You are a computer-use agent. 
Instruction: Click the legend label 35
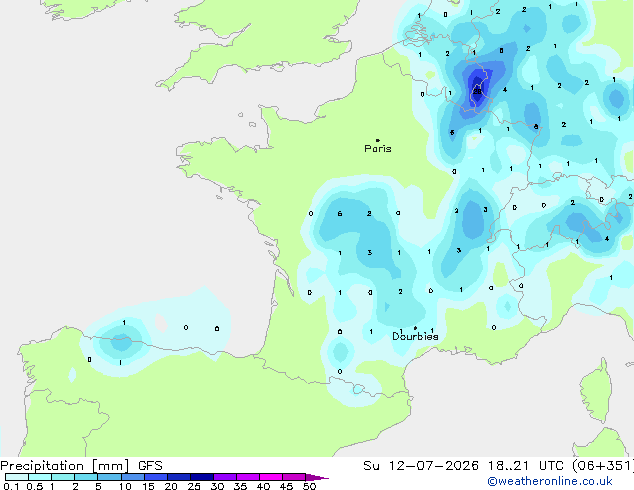[x=240, y=486]
